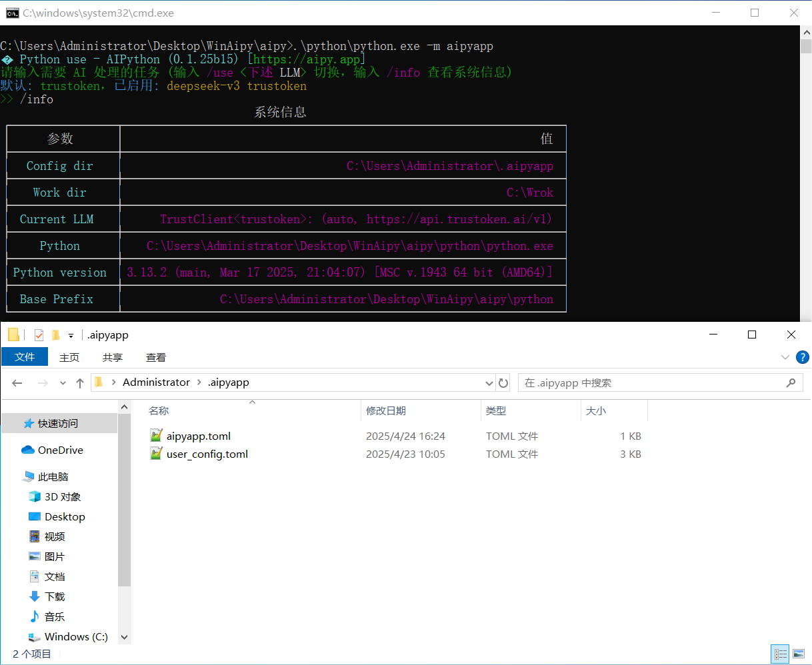Switch to the 共享 ribbon tab
Image resolution: width=812 pixels, height=665 pixels.
[x=113, y=357]
